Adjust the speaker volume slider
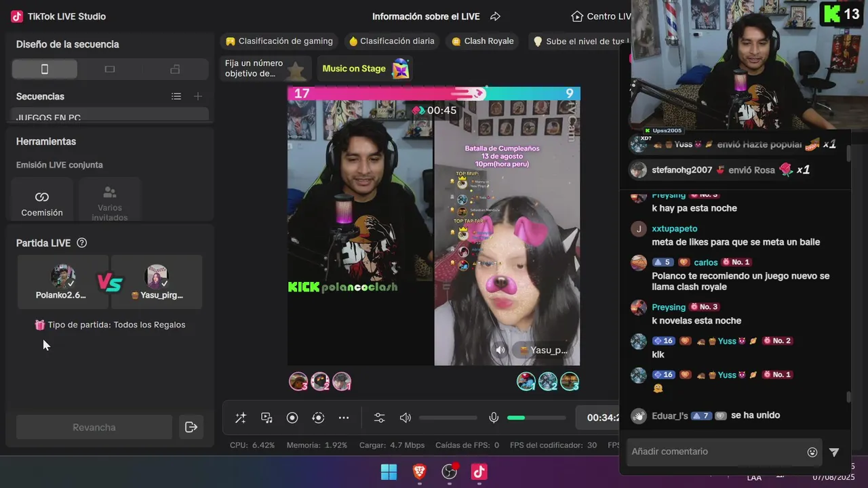Image resolution: width=868 pixels, height=488 pixels. (x=448, y=418)
